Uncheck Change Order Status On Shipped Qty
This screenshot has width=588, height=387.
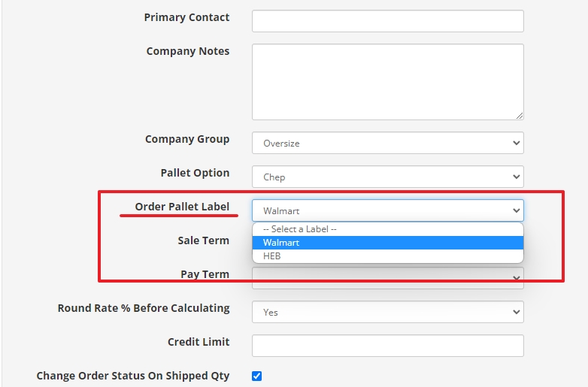[x=256, y=376]
